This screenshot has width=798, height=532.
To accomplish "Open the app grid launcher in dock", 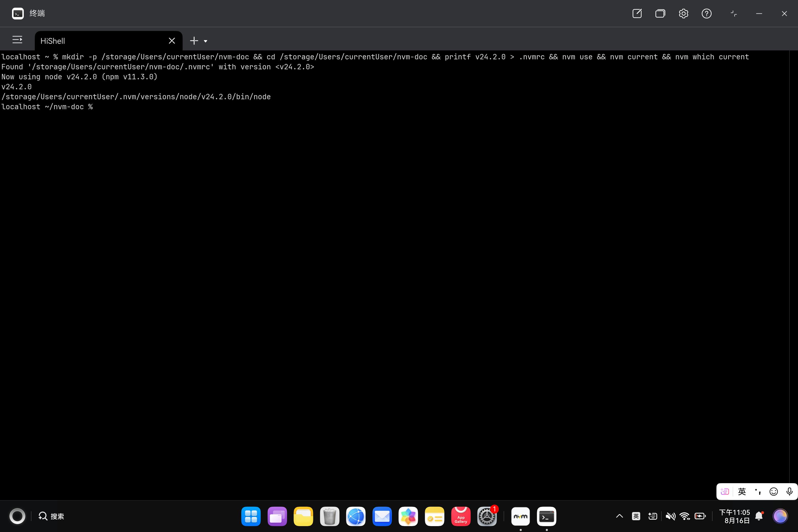I will (x=251, y=516).
